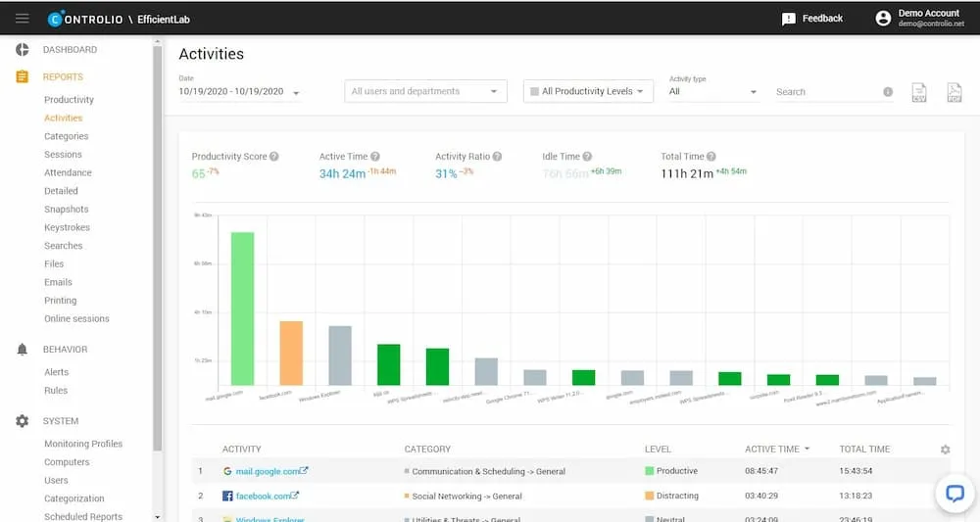
Task: Go to Online sessions report
Action: 76,318
